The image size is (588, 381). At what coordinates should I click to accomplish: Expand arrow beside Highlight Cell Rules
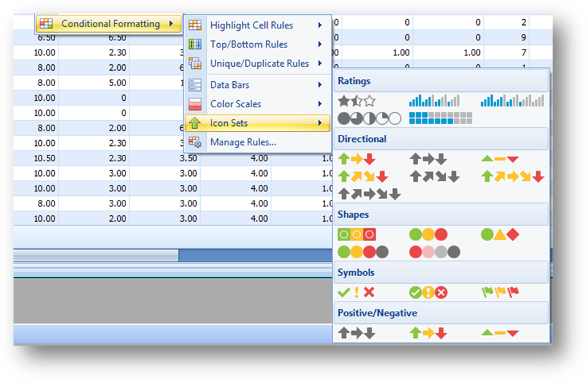(x=320, y=25)
